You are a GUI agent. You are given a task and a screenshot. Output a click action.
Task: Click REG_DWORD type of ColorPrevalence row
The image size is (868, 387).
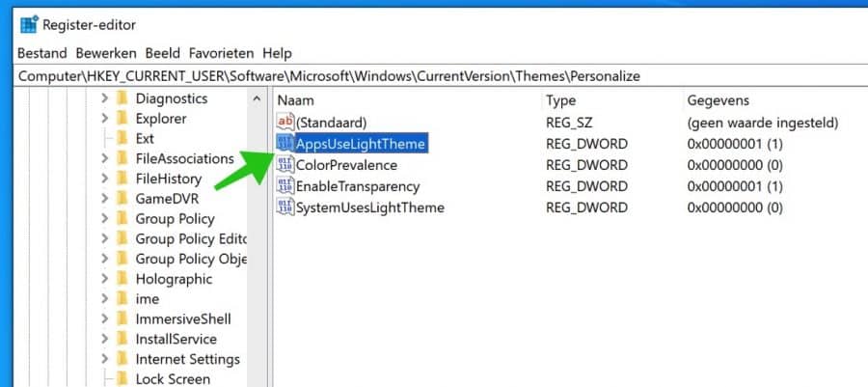(x=586, y=165)
